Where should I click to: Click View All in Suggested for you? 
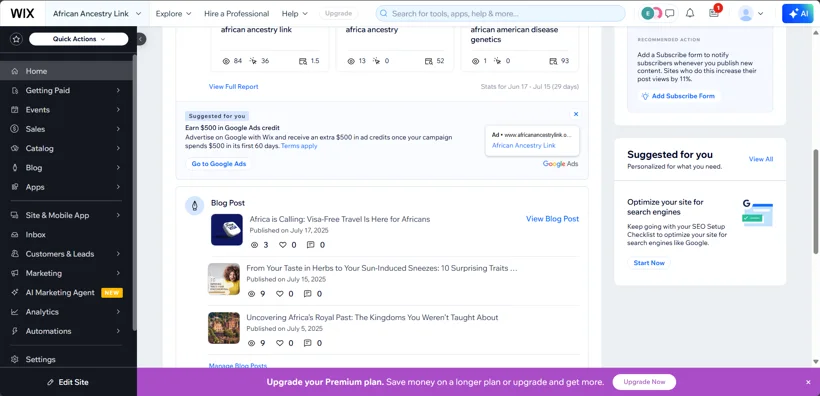tap(761, 159)
